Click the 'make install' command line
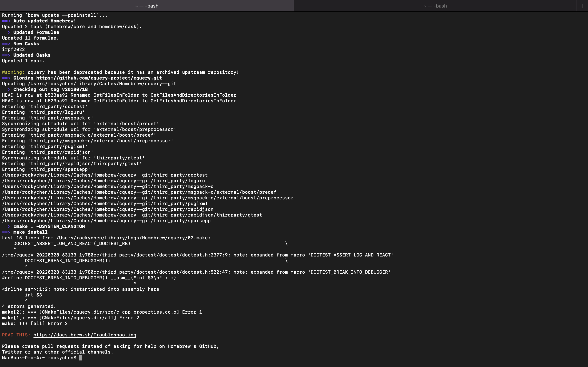The image size is (588, 367). pyautogui.click(x=30, y=232)
